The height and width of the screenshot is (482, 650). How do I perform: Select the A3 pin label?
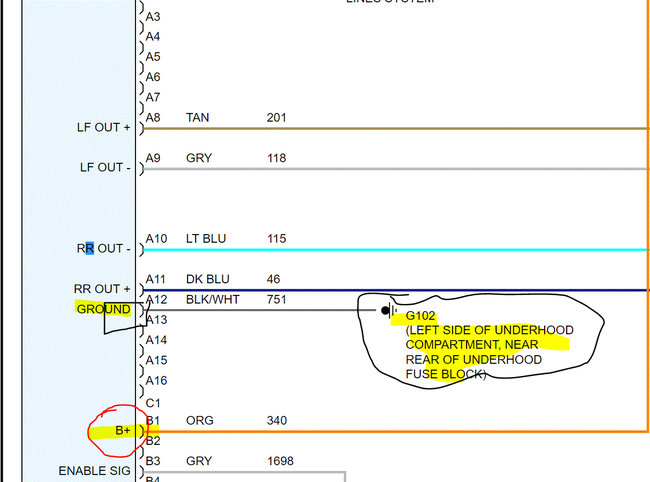(x=153, y=17)
